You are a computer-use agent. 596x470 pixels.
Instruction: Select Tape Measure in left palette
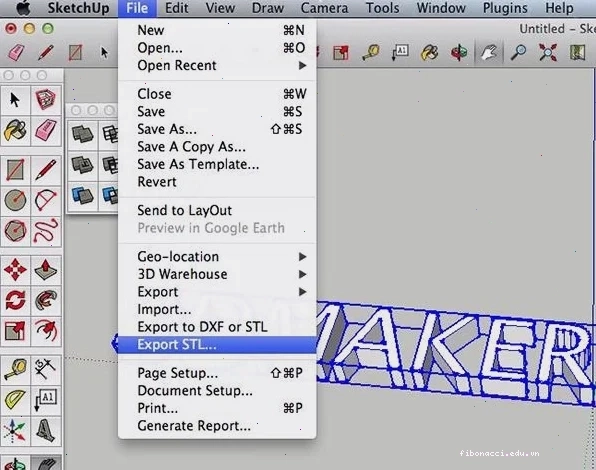pyautogui.click(x=15, y=369)
